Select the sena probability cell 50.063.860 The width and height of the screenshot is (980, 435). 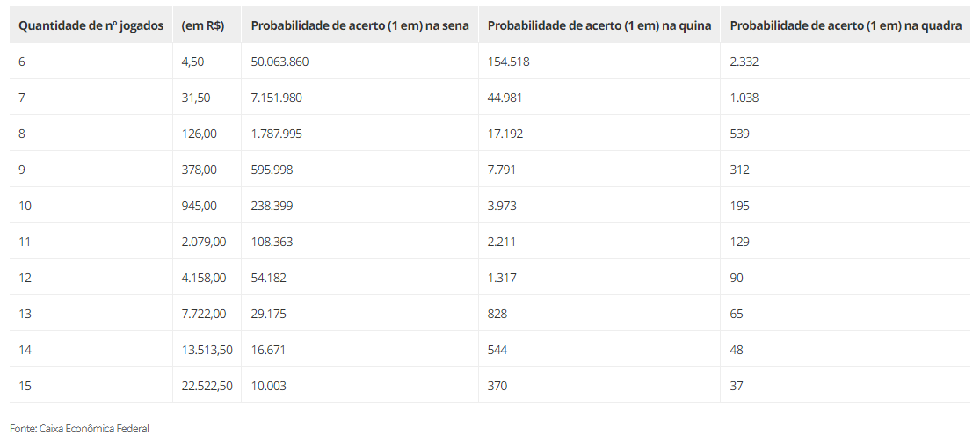pos(279,62)
